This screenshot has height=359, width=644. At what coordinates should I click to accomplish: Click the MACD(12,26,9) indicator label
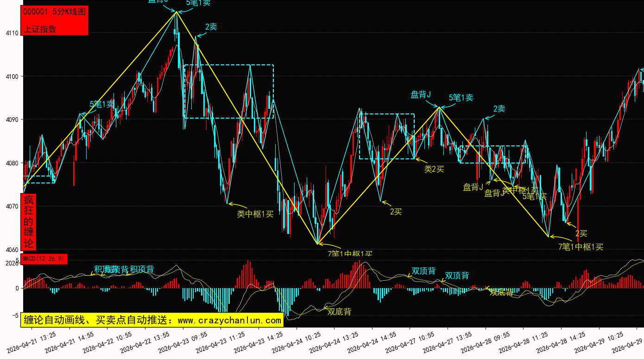(44, 259)
